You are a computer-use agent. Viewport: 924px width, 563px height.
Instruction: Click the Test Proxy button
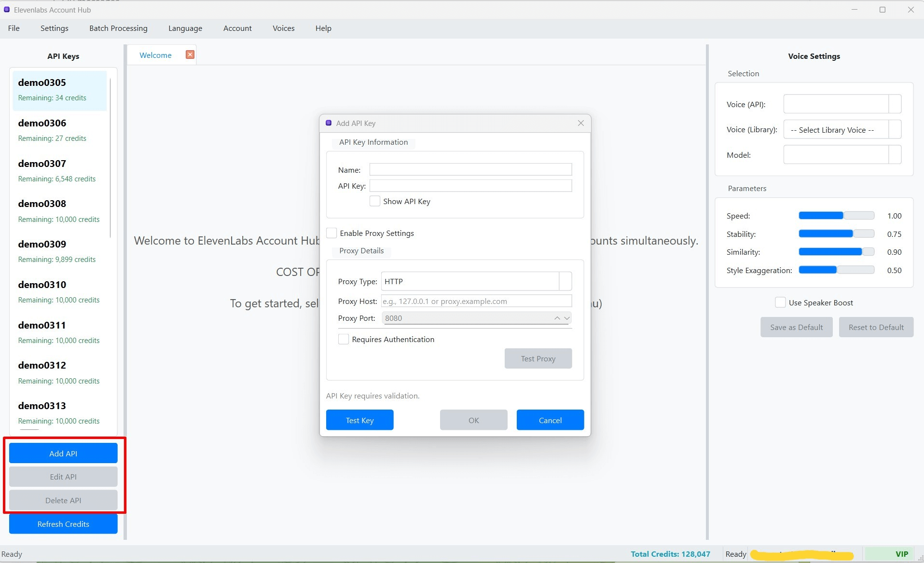pos(538,358)
